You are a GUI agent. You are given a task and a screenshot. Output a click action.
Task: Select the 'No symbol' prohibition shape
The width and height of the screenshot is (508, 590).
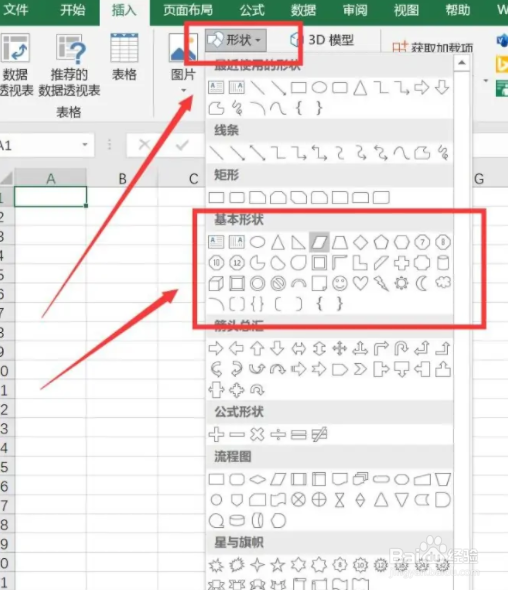pos(278,283)
